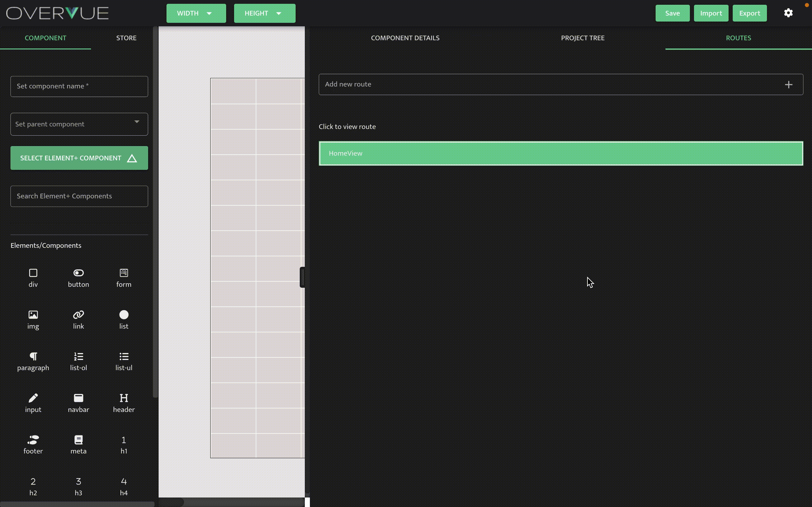Add the navbar element

pos(78,403)
